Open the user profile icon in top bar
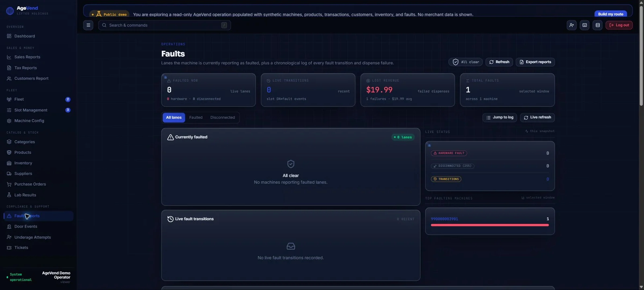The image size is (644, 290). point(572,25)
